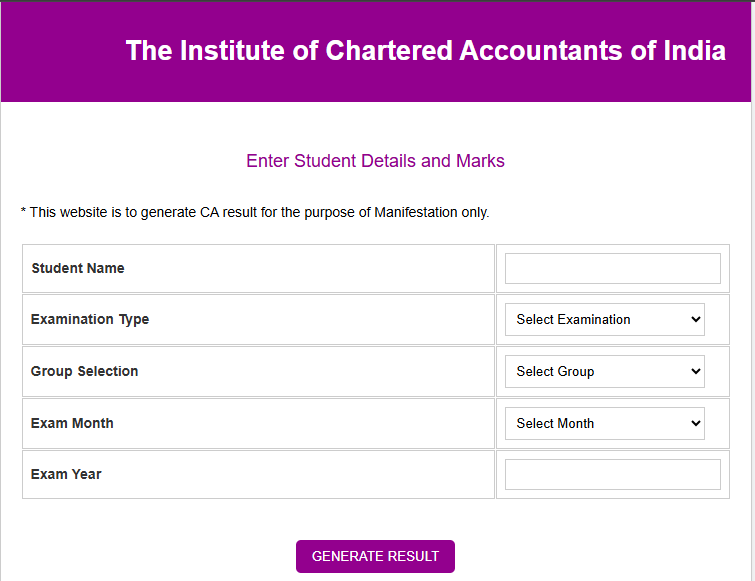The image size is (755, 581).
Task: Click the Student Name text field
Action: (612, 269)
